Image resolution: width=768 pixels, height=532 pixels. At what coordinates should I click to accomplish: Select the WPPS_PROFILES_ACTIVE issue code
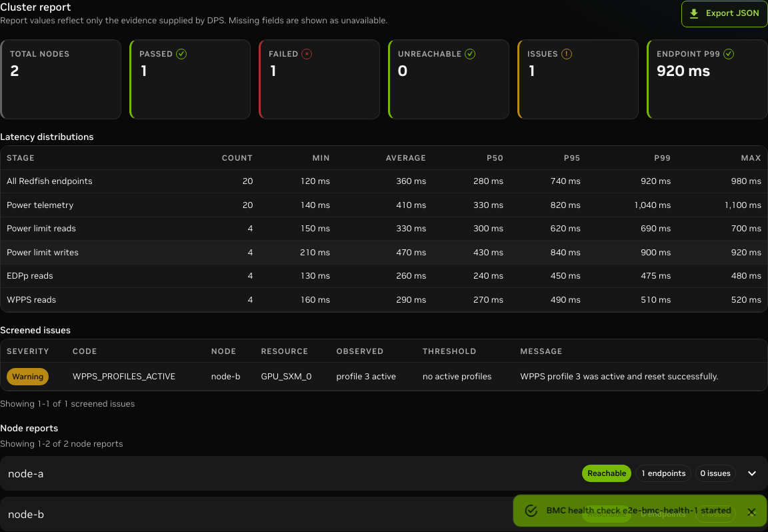124,376
